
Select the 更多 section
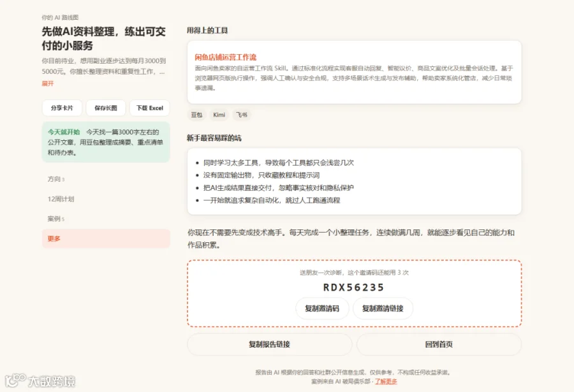(x=106, y=238)
